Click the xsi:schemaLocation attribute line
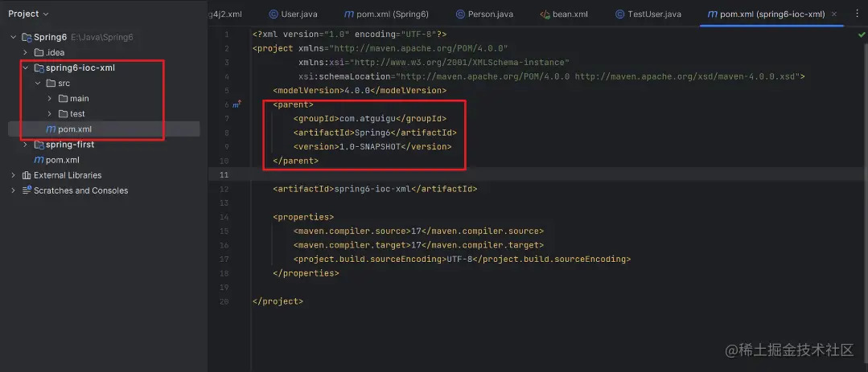 (x=551, y=76)
